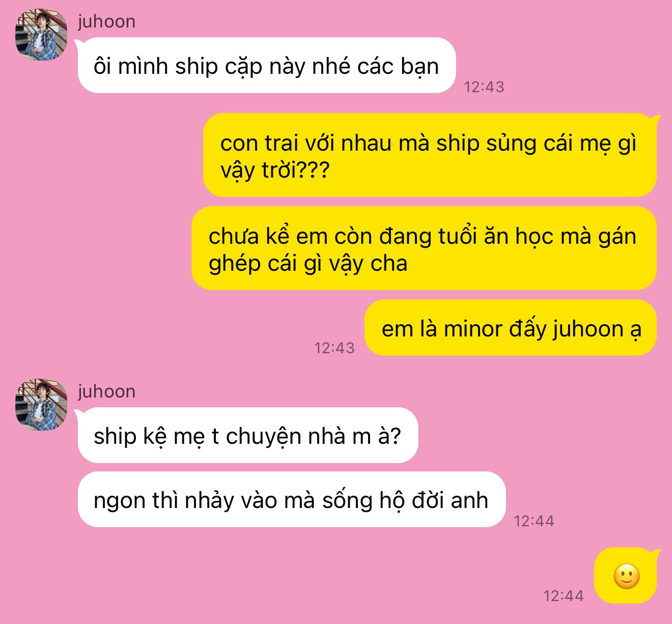Screen dimensions: 672x624
Task: Select the 'ship kệ mẹ t chuyện nhà m à?' bubble
Action: click(x=247, y=435)
